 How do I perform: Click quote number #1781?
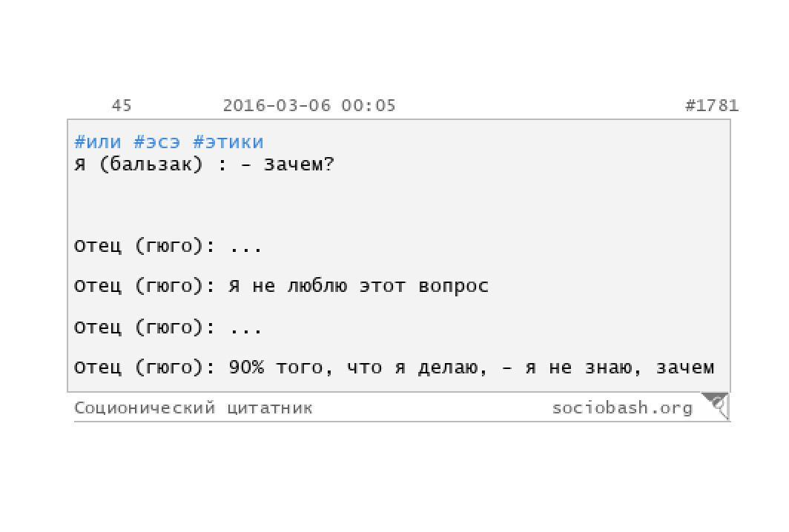pyautogui.click(x=712, y=106)
